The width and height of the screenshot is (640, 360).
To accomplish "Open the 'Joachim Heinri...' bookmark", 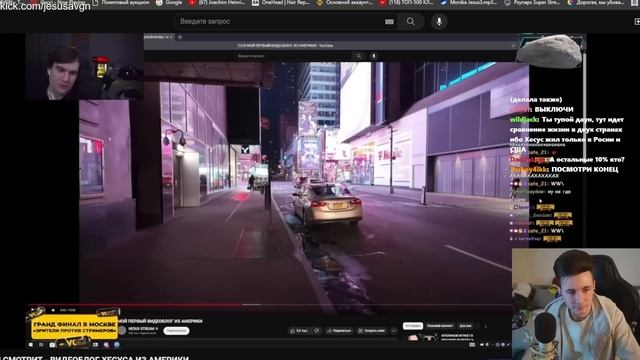I will click(x=217, y=2).
